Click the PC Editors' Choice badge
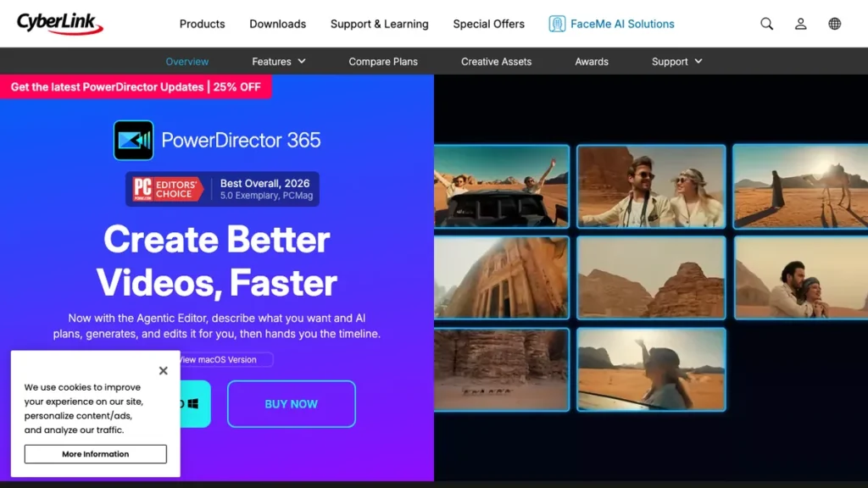This screenshot has height=488, width=868. 168,189
